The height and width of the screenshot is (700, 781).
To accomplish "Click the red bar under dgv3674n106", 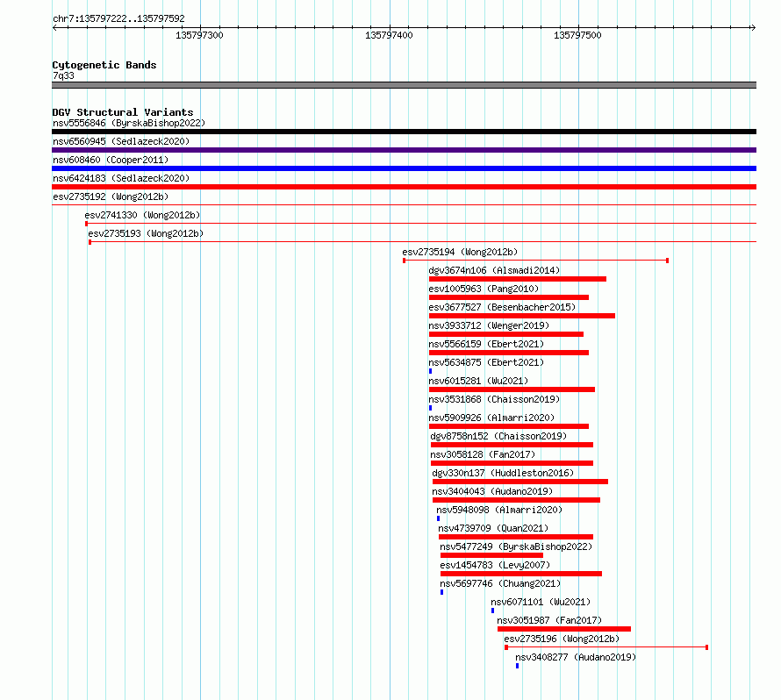I will click(x=518, y=279).
